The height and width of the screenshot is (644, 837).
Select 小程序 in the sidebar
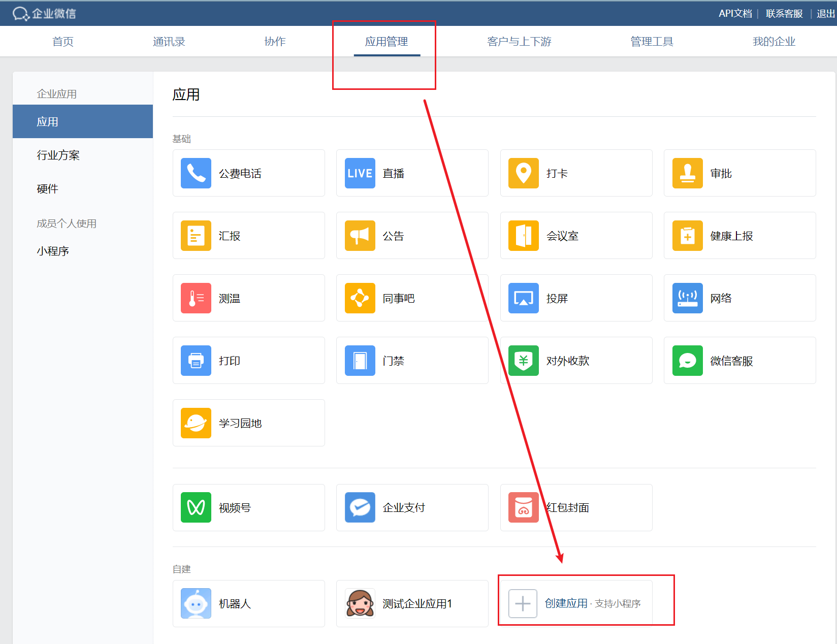tap(52, 250)
